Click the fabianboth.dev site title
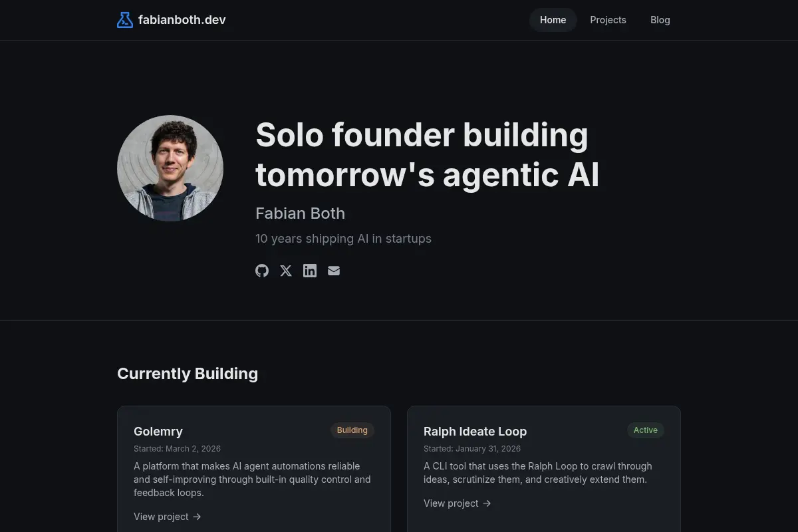Screen dimensions: 798x532 (182, 20)
